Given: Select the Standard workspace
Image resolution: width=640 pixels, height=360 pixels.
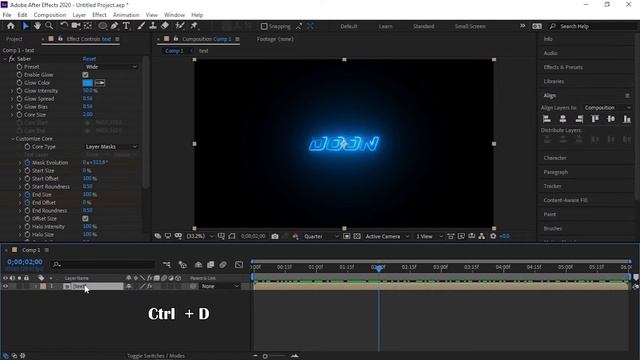Looking at the screenshot, I should click(x=424, y=26).
